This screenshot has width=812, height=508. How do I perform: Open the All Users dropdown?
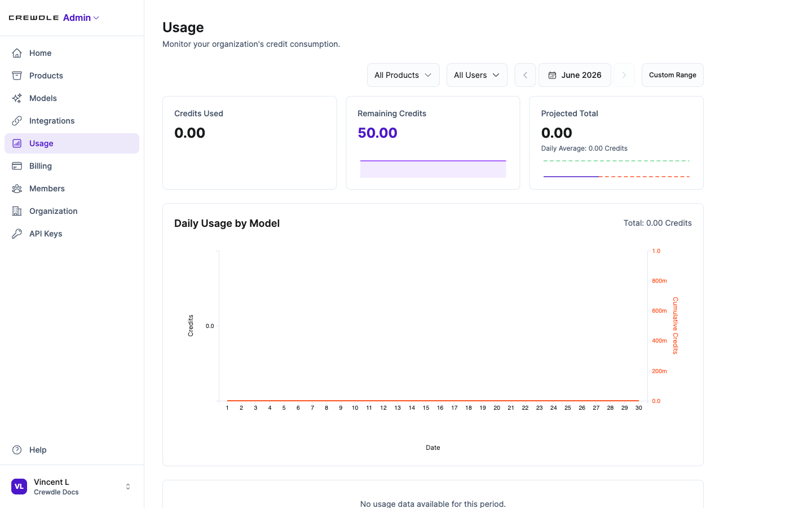(x=477, y=75)
